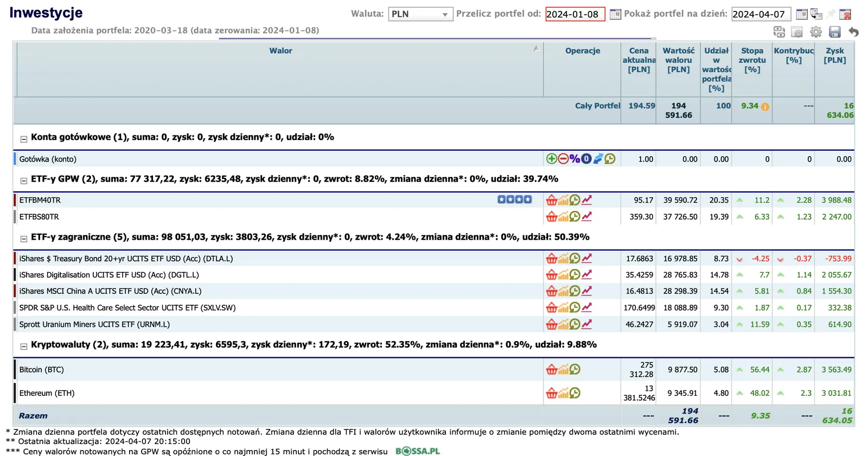The height and width of the screenshot is (456, 868).
Task: Click the red basket icon for ETFBM40TR
Action: (x=551, y=200)
